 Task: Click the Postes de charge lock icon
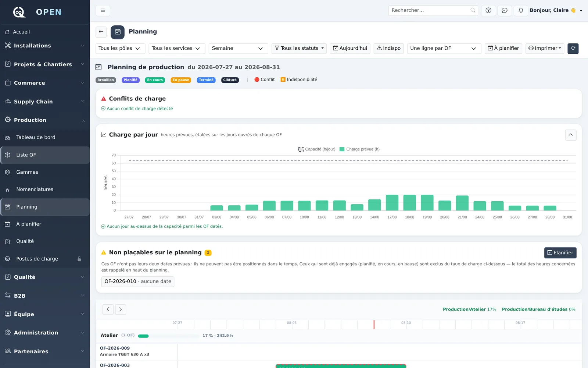[x=79, y=259]
